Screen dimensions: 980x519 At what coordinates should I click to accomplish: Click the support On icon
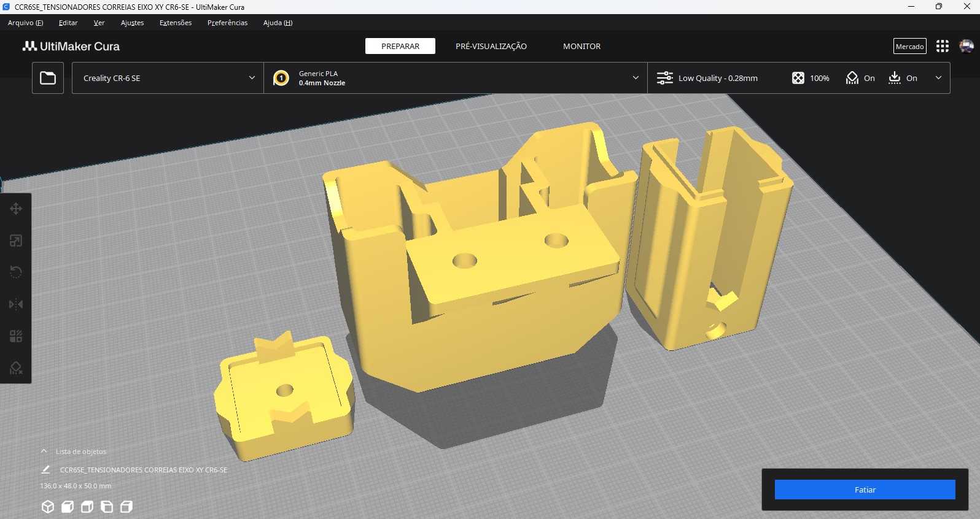pyautogui.click(x=852, y=78)
